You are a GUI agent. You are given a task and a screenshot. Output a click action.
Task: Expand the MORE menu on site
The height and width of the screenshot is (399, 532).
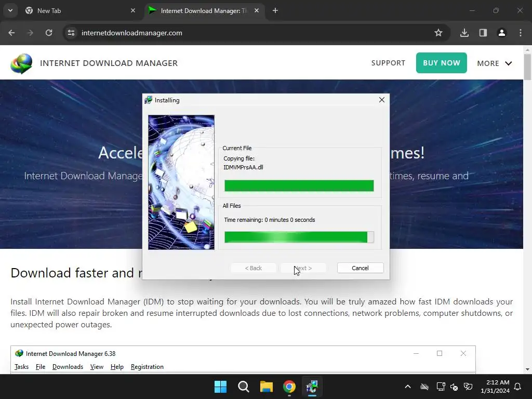point(495,63)
